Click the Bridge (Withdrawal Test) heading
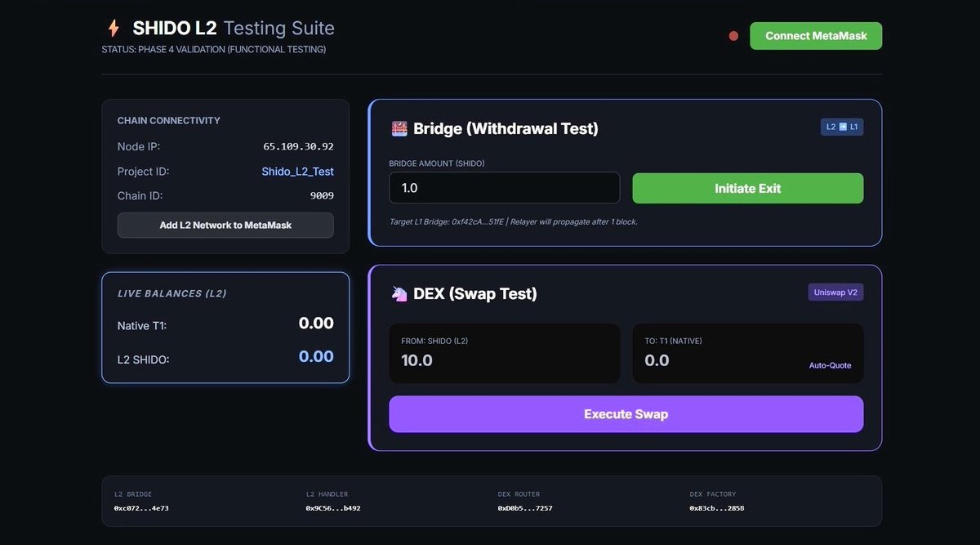Viewport: 980px width, 545px height. [x=506, y=128]
